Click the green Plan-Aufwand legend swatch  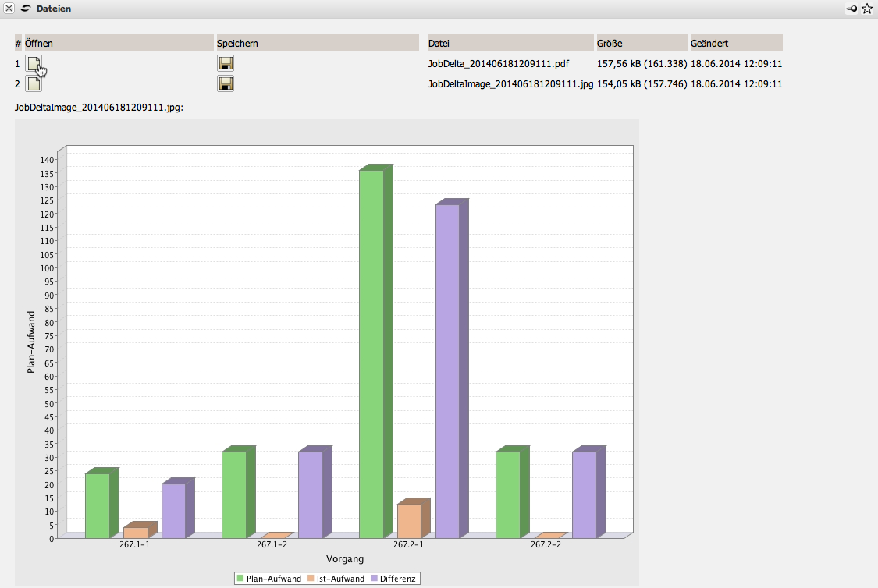pos(240,579)
